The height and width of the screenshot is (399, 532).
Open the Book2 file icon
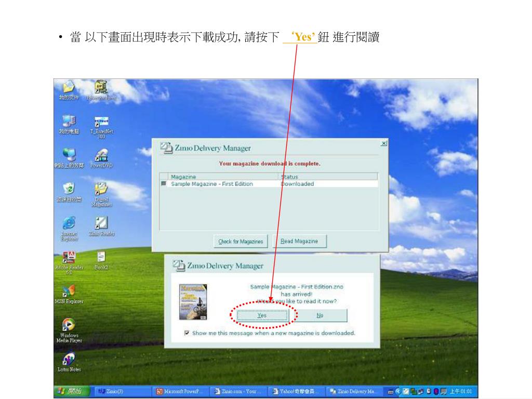[101, 260]
